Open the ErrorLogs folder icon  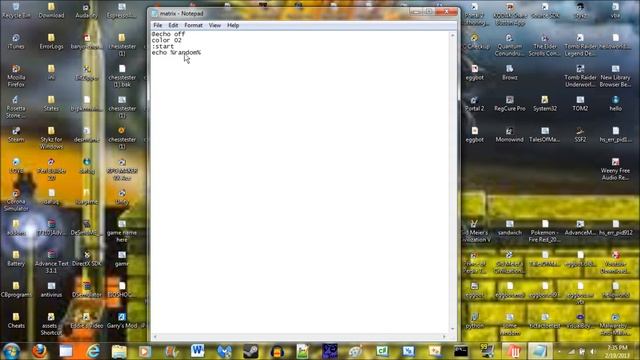[51, 42]
